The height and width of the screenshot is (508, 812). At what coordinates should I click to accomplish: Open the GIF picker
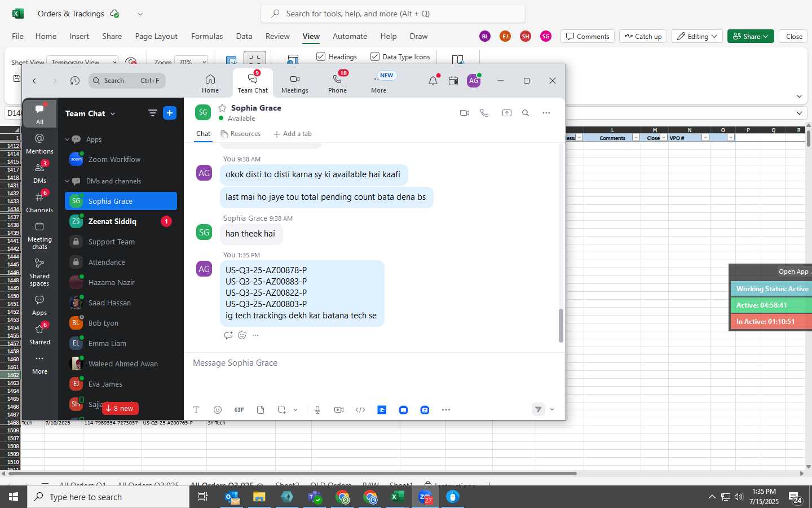coord(239,410)
